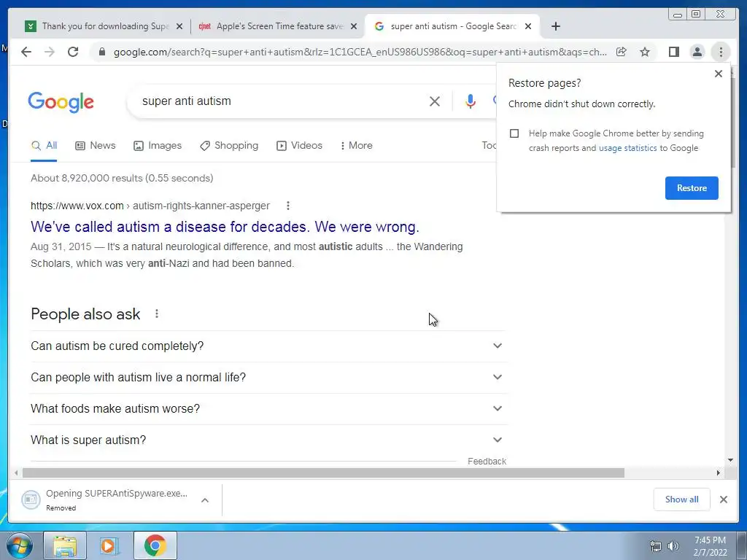The height and width of the screenshot is (560, 747).
Task: Open Chrome's three-dot menu
Action: coord(721,52)
